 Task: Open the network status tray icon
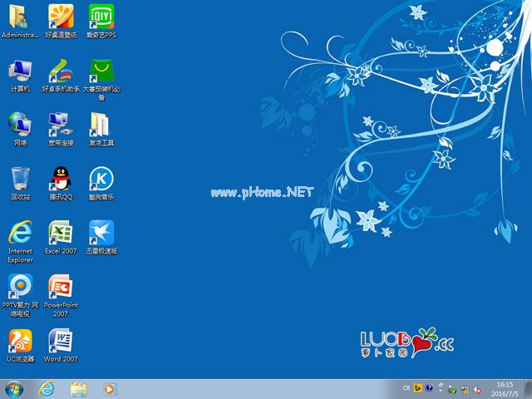465,390
